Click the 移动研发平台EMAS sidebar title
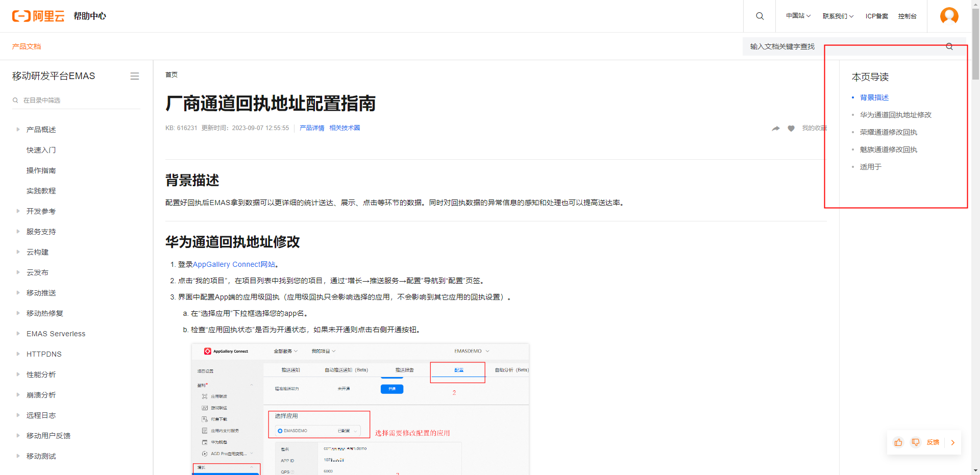 tap(54, 76)
